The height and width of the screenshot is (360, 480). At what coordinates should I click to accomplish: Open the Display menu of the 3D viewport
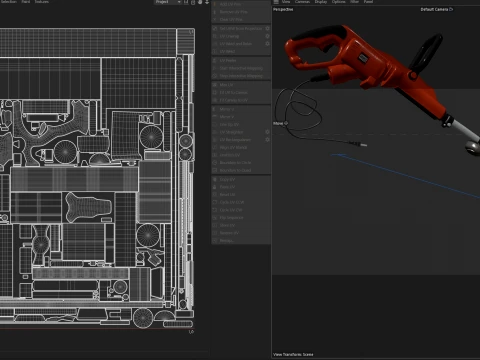(x=321, y=2)
